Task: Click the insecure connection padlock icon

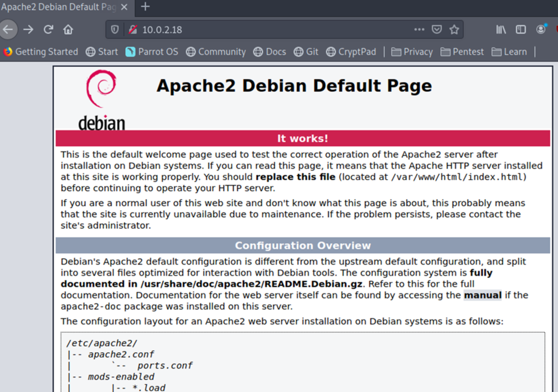Action: tap(133, 29)
